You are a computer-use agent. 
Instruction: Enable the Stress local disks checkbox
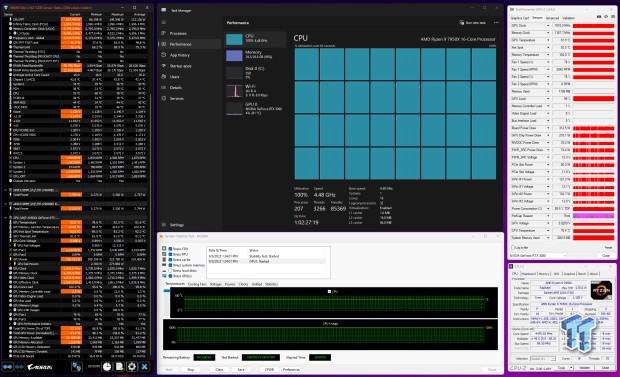coord(170,271)
